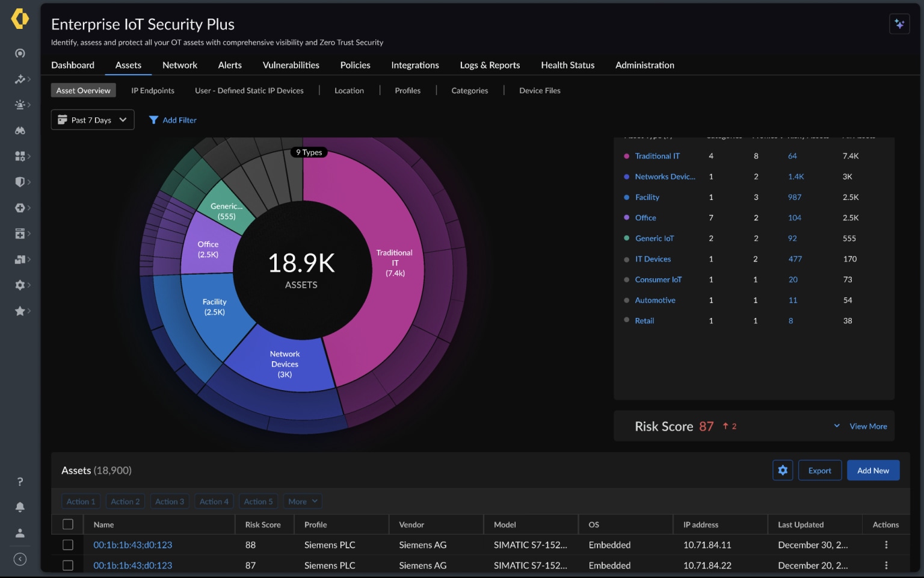Screen dimensions: 924x578
Task: Expand the More actions dropdown above the table
Action: 303,501
